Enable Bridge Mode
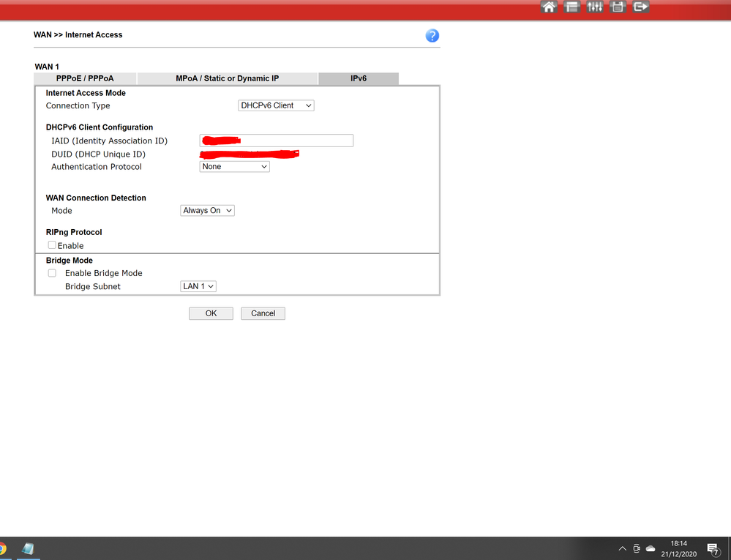 pyautogui.click(x=52, y=272)
